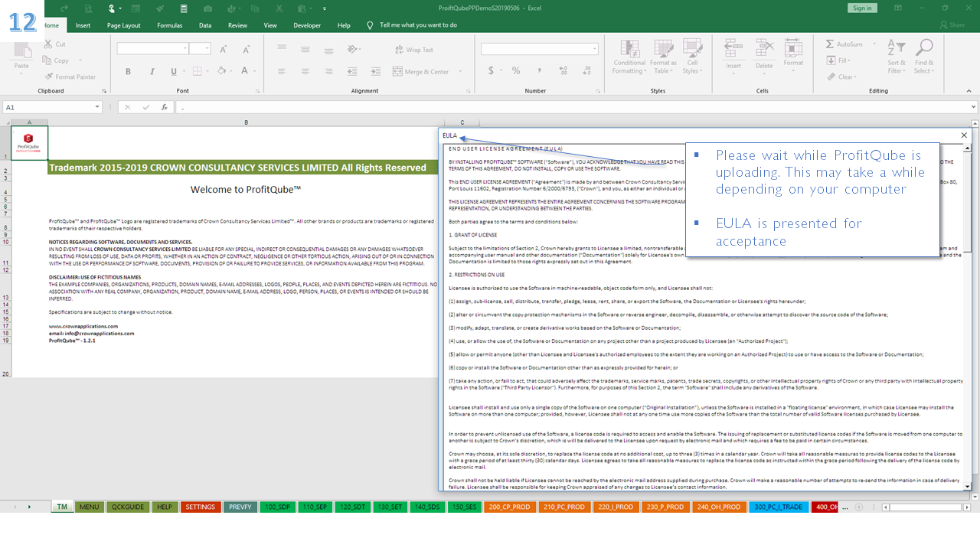Viewport: 980px width, 551px height.
Task: Activate the Format Painter brush
Action: point(48,77)
